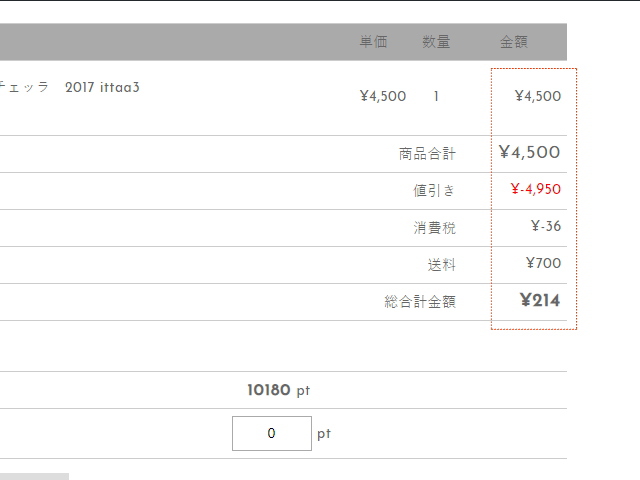Click the red ¥-4,950 discount amount

[x=536, y=189]
